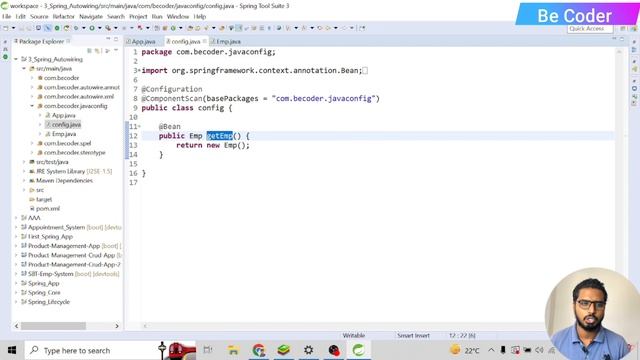This screenshot has width=640, height=360.
Task: Open the Run launch history dropdown
Action: [100, 28]
